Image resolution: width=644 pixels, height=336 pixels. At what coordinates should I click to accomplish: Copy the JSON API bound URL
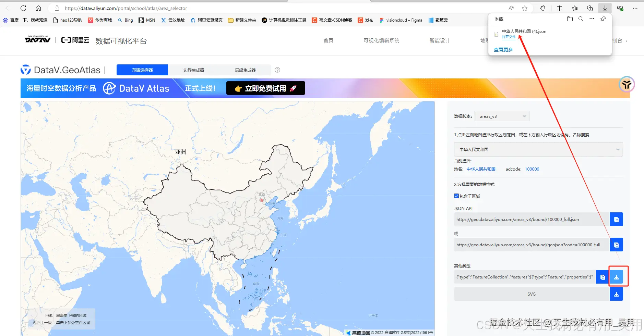(616, 219)
